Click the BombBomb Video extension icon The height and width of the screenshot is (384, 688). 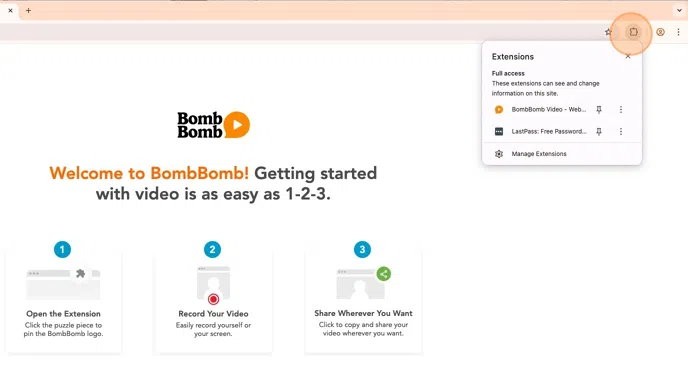tap(499, 109)
